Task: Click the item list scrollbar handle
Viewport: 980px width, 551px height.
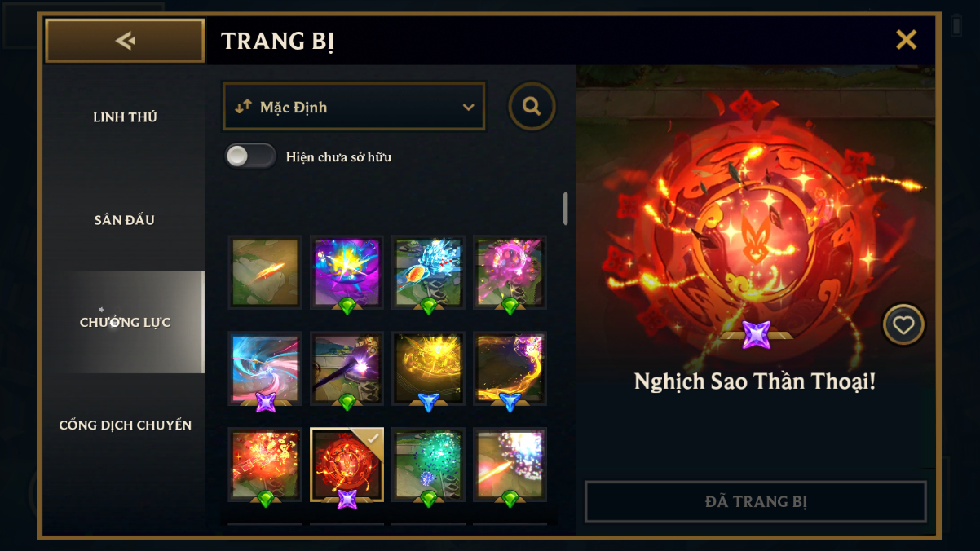Action: [x=566, y=209]
